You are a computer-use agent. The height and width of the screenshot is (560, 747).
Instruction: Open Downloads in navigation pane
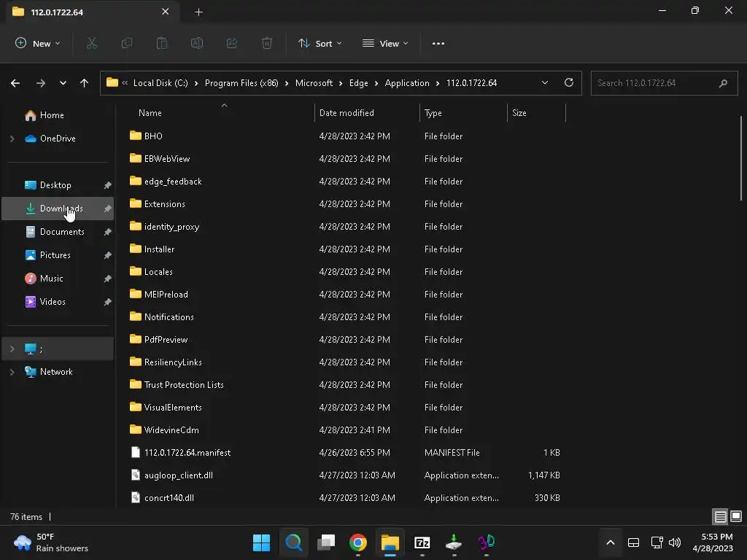point(58,209)
